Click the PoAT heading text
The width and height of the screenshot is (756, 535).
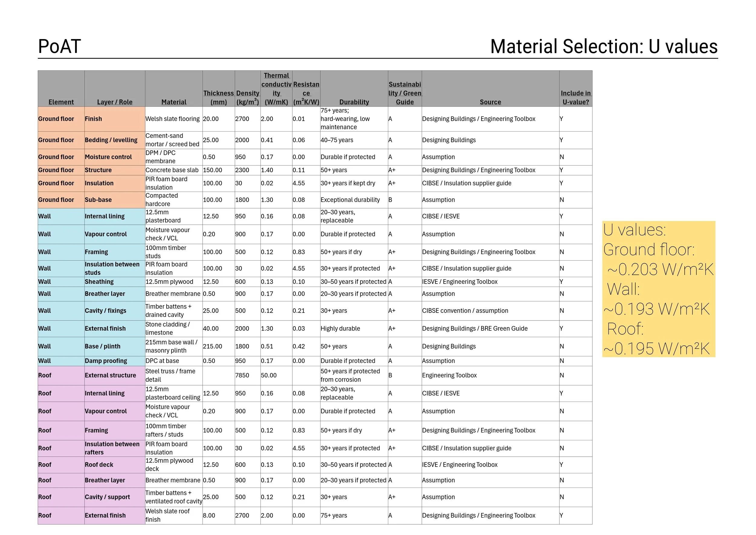[x=60, y=47]
